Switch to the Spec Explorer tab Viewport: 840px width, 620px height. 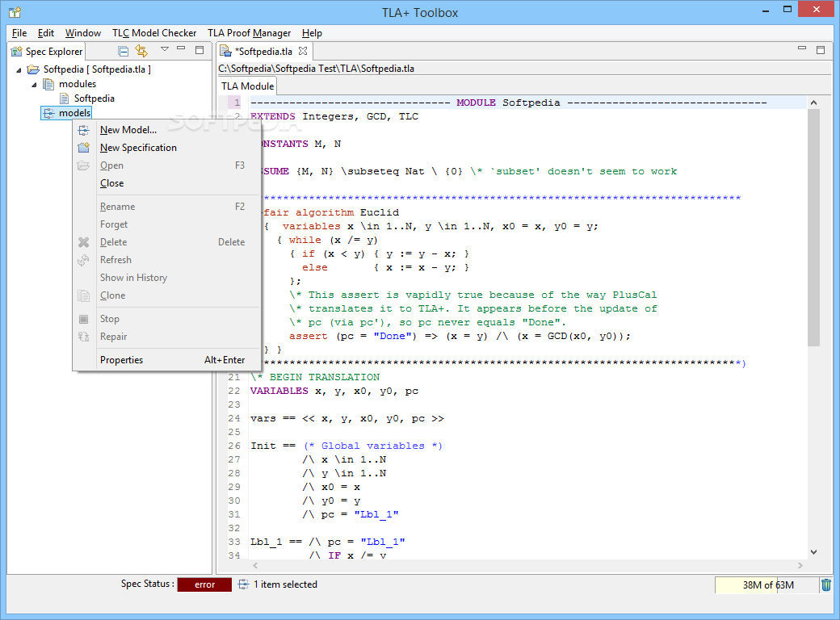click(47, 52)
